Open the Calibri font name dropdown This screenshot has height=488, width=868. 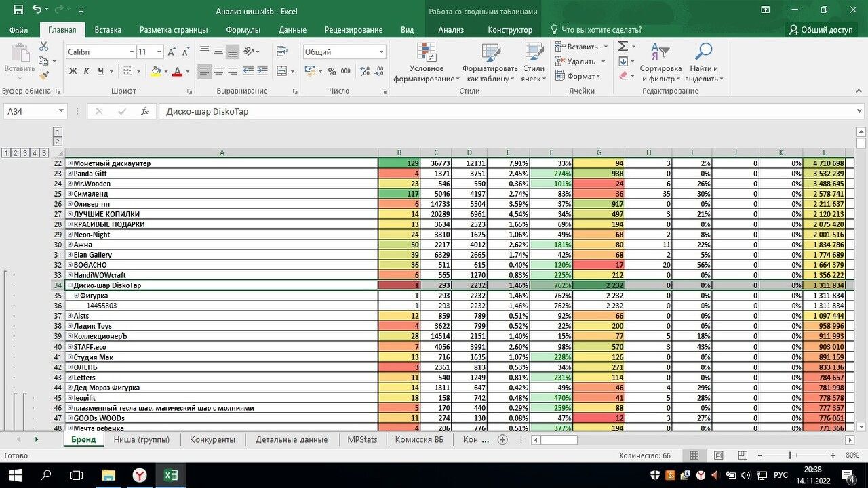pyautogui.click(x=132, y=52)
